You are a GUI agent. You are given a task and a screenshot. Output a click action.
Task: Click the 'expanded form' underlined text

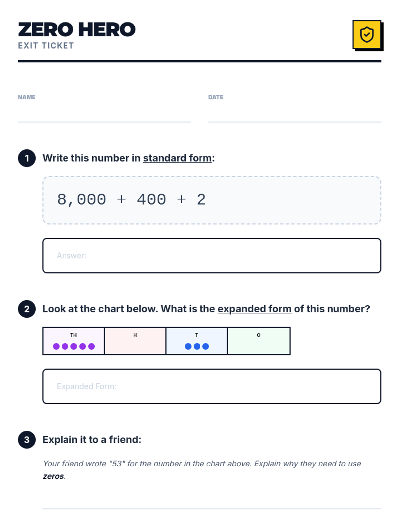coord(254,309)
